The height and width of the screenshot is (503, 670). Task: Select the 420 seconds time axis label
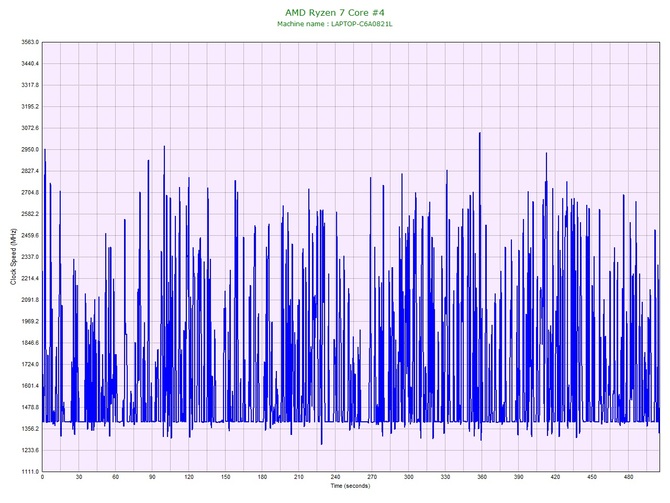pos(555,477)
